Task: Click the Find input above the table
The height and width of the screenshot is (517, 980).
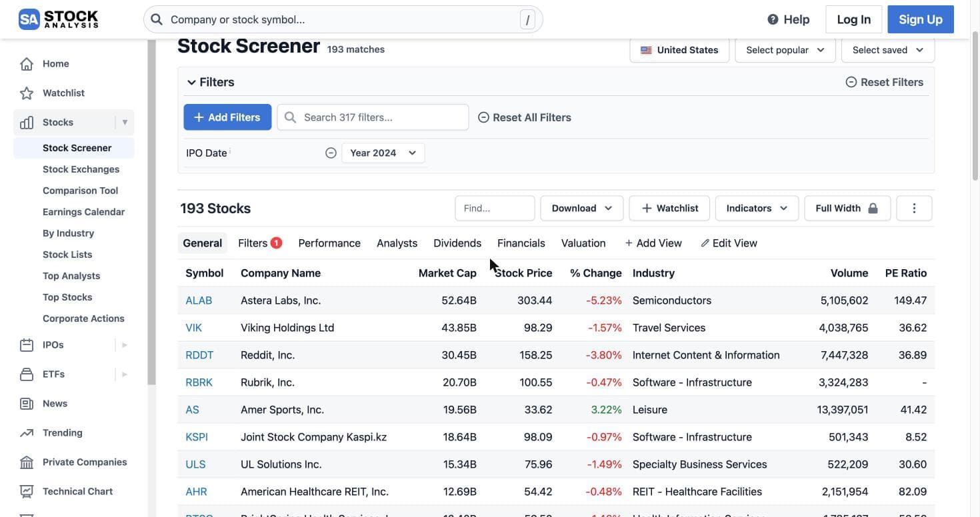Action: pos(495,209)
